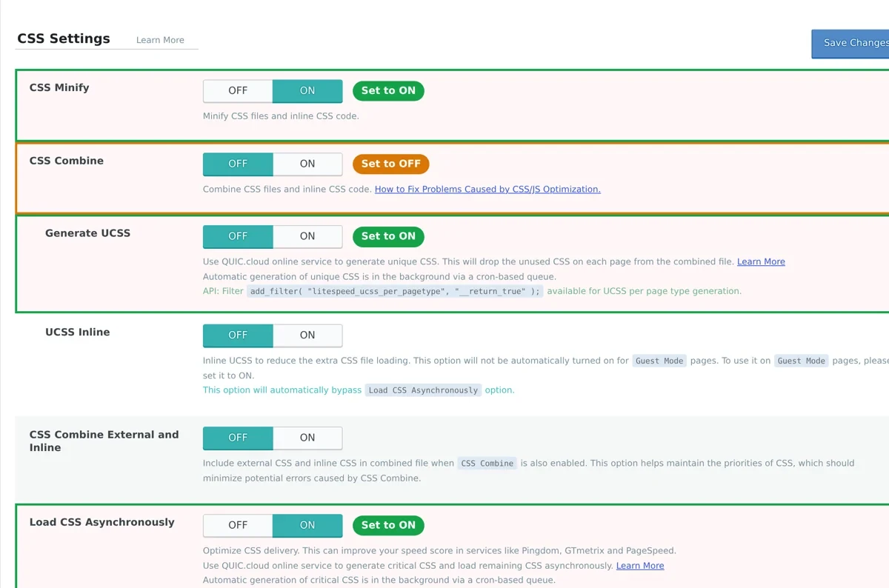Image resolution: width=889 pixels, height=588 pixels.
Task: Choose OFF for CSS Combine External and Inline
Action: (x=238, y=438)
